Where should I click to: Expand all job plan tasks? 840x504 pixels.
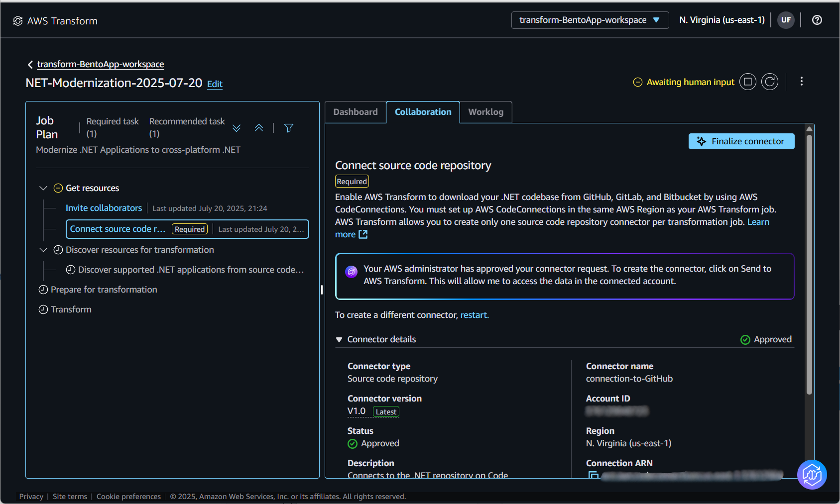(x=237, y=128)
